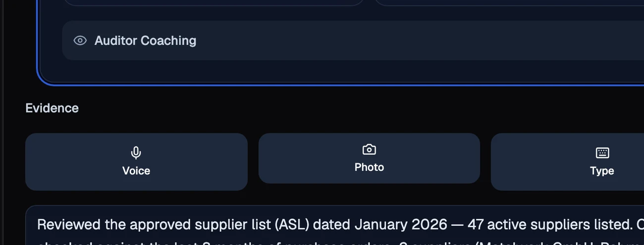Viewport: 644px width, 245px height.
Task: Click the eye icon beside Auditor Coaching
Action: click(80, 41)
